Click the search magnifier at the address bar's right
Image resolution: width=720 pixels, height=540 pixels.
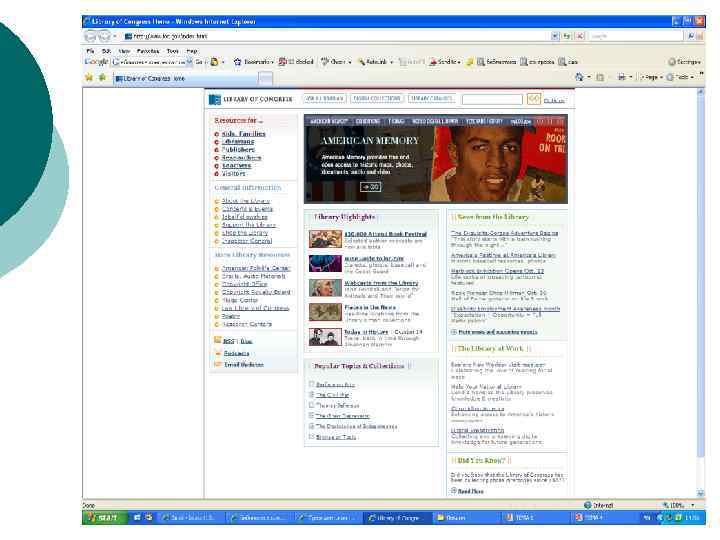tap(691, 36)
